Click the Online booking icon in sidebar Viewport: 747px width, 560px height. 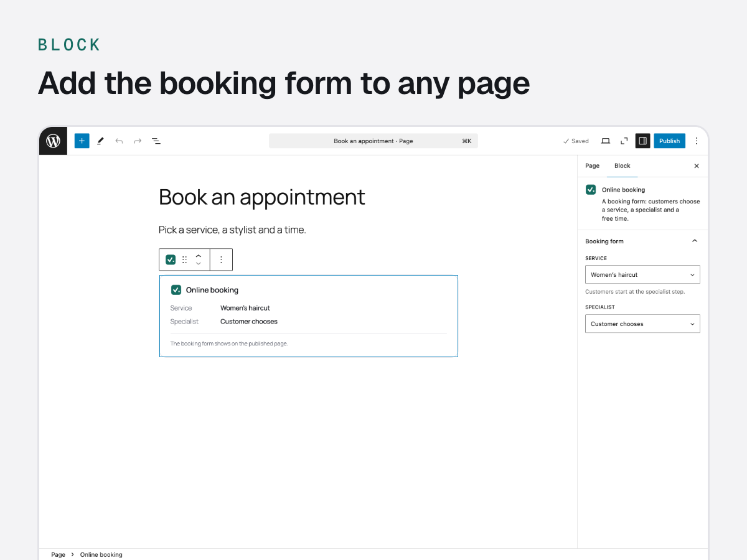[x=591, y=190]
